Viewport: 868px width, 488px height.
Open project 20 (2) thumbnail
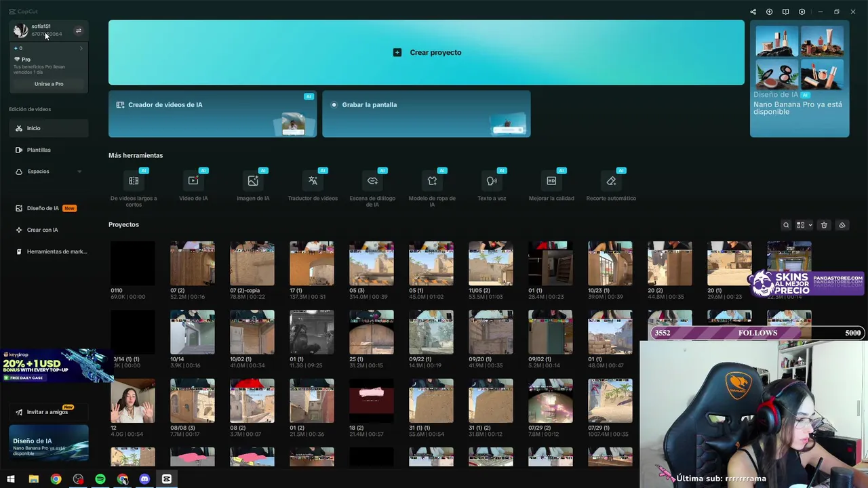[670, 264]
